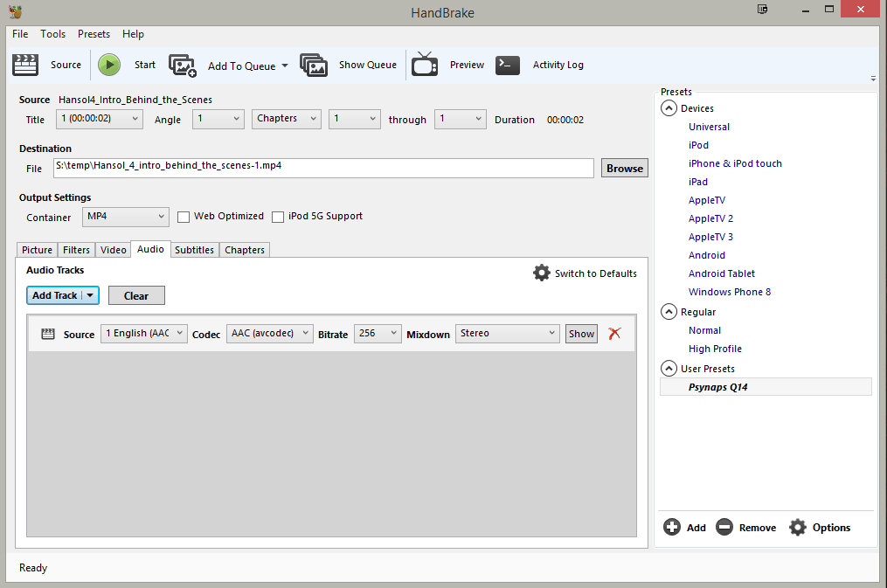Select the AppleTV preset

pos(707,200)
